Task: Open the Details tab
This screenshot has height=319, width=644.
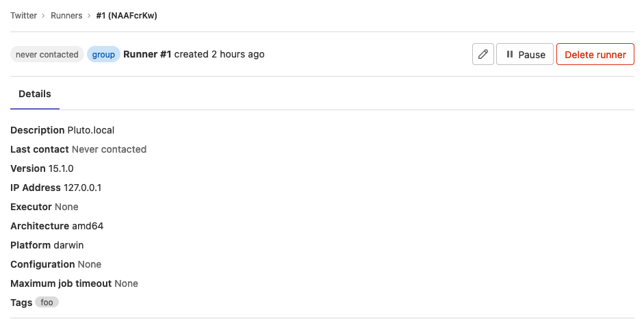Action: [x=35, y=94]
